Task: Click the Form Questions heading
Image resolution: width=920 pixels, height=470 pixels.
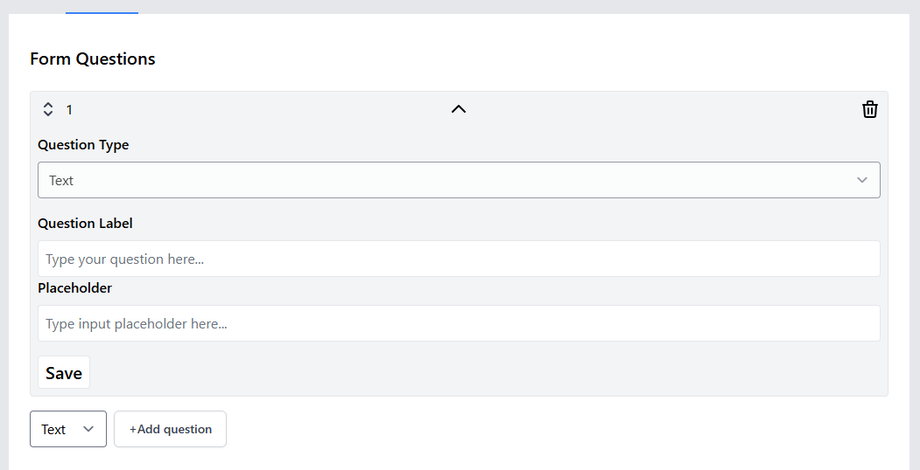Action: coord(93,59)
